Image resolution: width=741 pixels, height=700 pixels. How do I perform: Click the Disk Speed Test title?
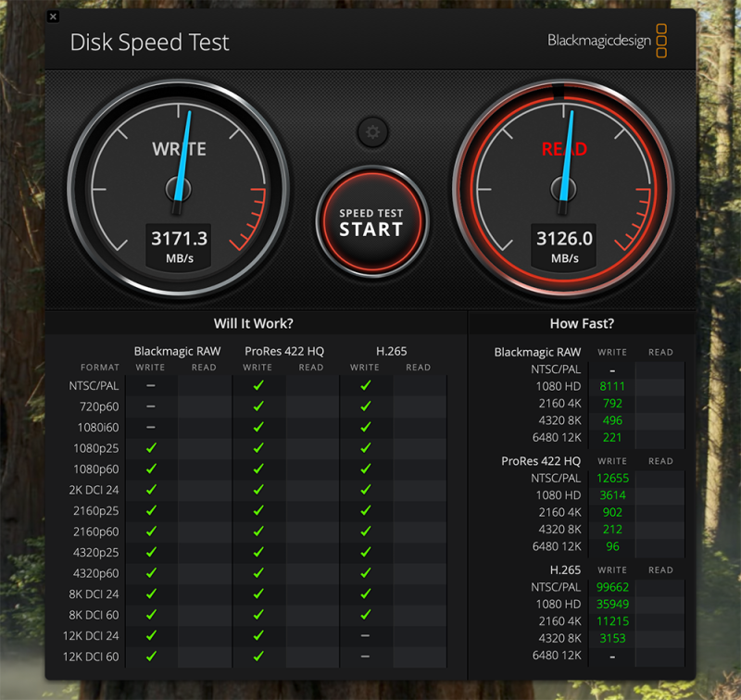[x=149, y=43]
